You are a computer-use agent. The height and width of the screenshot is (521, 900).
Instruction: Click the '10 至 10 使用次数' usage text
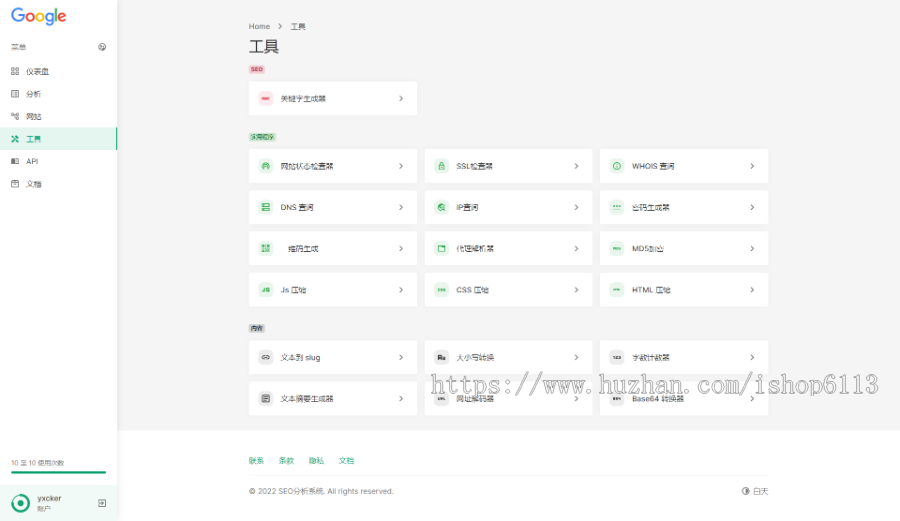pyautogui.click(x=37, y=462)
